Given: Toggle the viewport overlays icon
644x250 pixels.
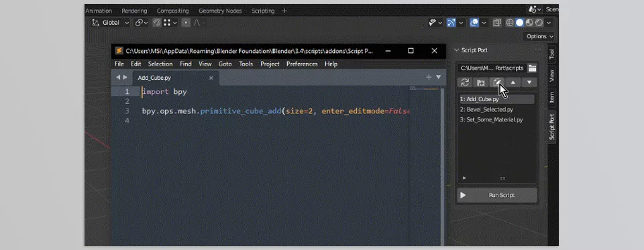Looking at the screenshot, I should pos(474,23).
